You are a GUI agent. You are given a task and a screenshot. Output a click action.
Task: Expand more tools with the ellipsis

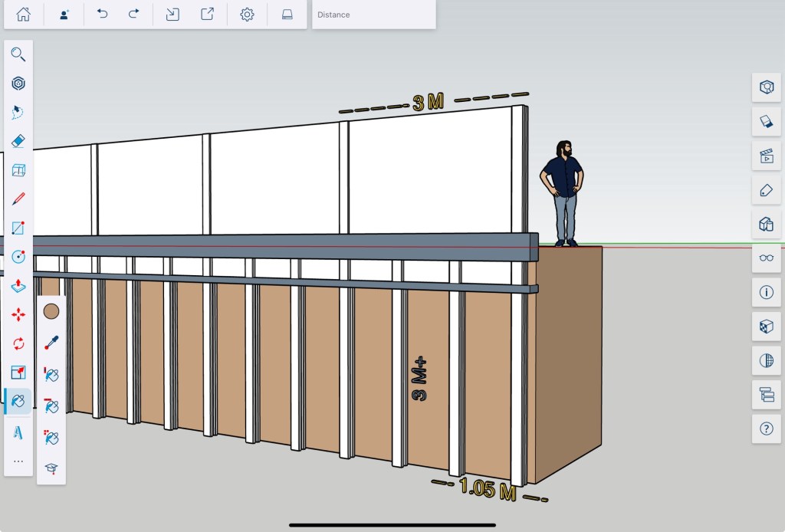18,461
